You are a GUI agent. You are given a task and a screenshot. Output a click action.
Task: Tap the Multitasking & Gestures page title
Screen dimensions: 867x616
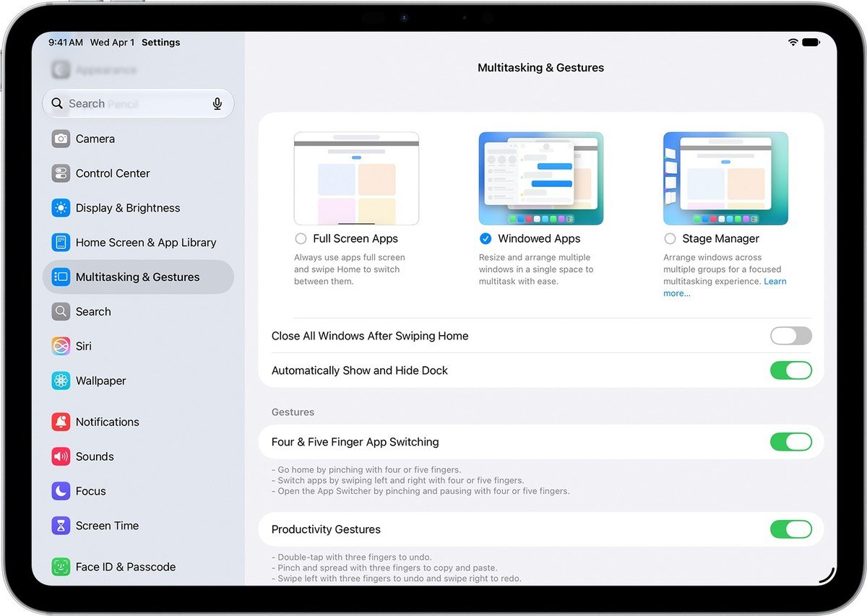[x=541, y=68]
